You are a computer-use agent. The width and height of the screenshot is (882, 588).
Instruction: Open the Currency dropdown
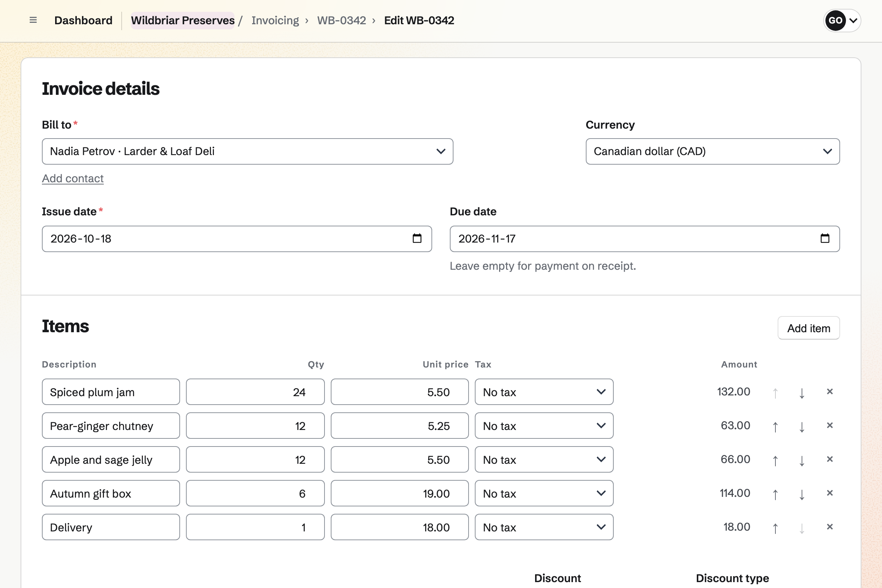coord(713,151)
